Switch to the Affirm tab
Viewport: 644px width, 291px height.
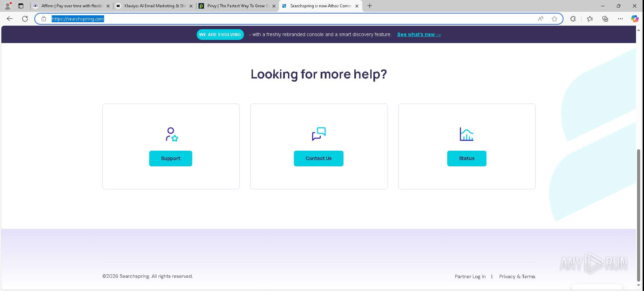[x=71, y=6]
